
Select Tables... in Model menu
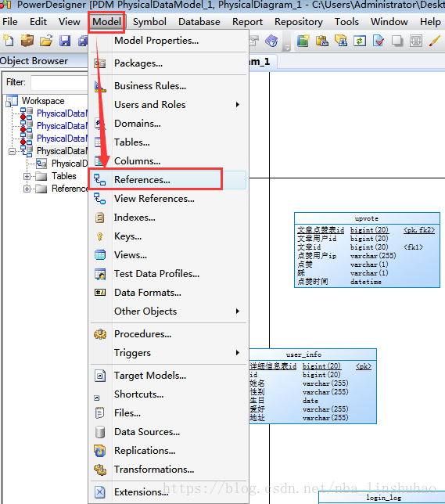coord(167,142)
